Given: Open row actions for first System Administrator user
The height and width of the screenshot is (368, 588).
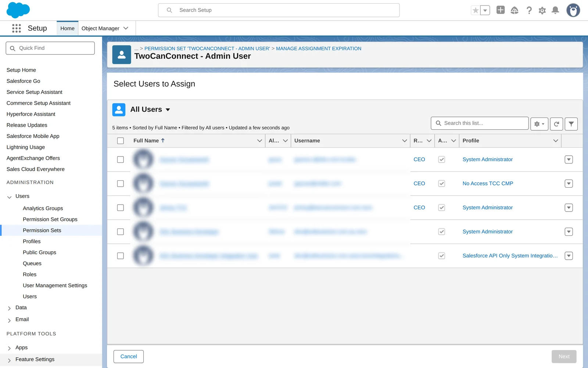Looking at the screenshot, I should coord(569,159).
